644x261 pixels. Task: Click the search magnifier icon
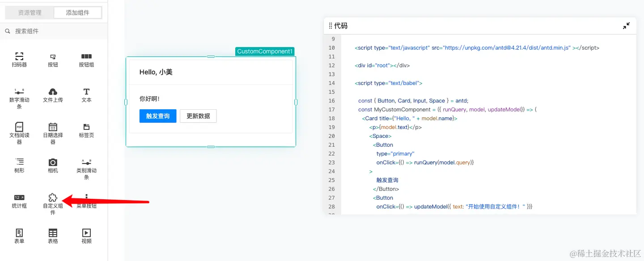[8, 31]
